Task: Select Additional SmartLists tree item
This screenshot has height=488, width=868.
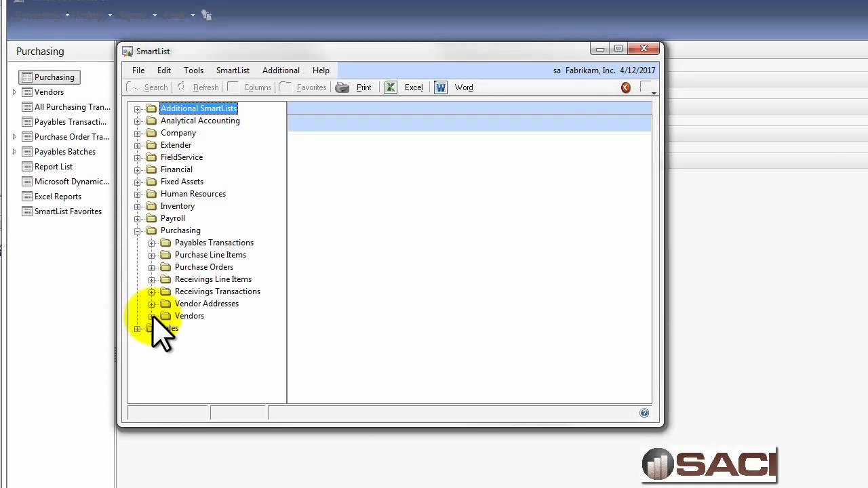Action: click(199, 108)
